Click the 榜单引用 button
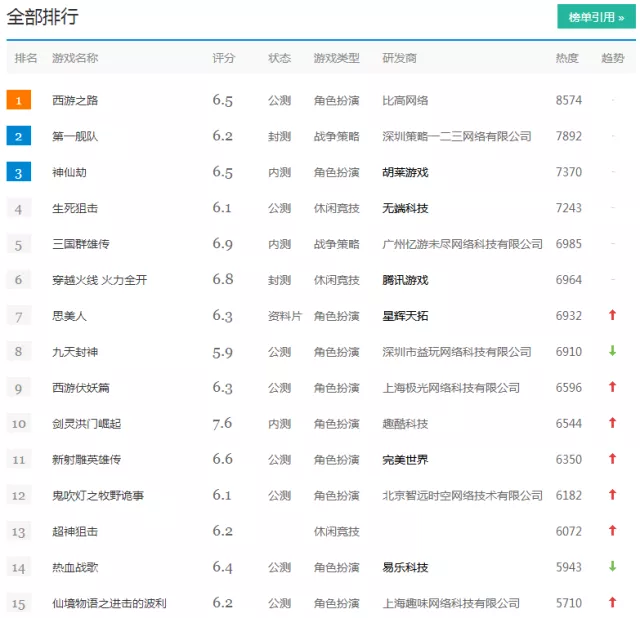640x618 pixels. point(596,17)
